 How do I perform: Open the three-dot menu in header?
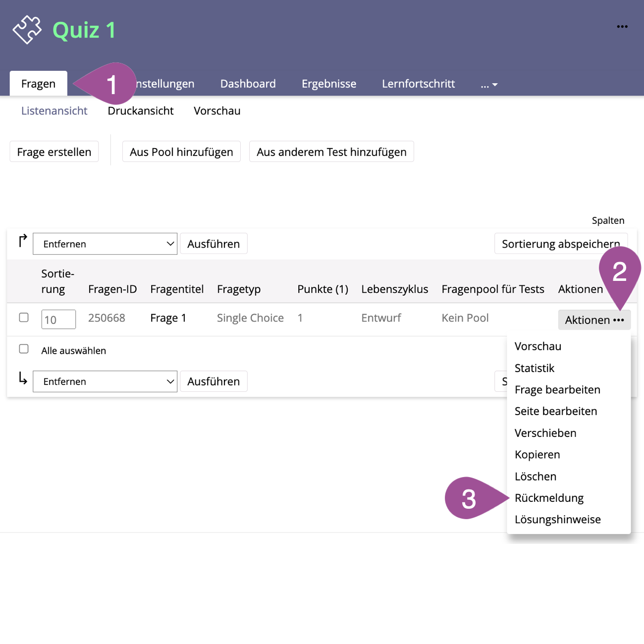coord(622,27)
